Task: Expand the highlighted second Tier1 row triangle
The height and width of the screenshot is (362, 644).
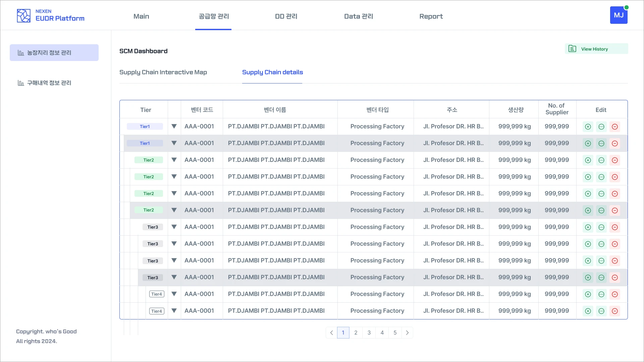Action: tap(174, 143)
